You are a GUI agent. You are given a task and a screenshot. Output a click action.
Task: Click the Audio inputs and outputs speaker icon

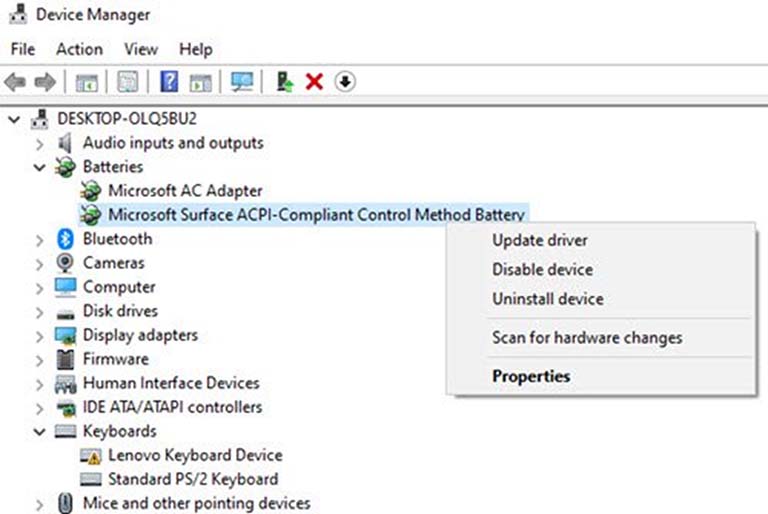(65, 143)
